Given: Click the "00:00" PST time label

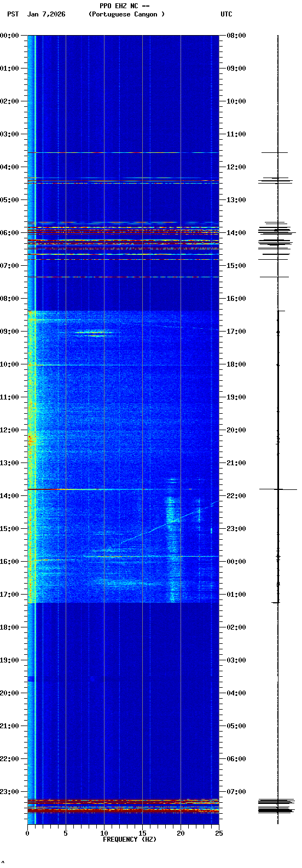Looking at the screenshot, I should [x=10, y=36].
